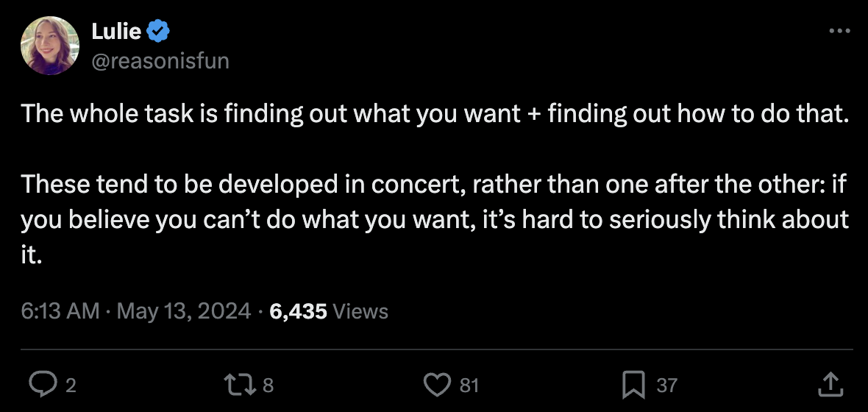Click the "6,435" view count number
This screenshot has width=868, height=412.
tap(299, 311)
